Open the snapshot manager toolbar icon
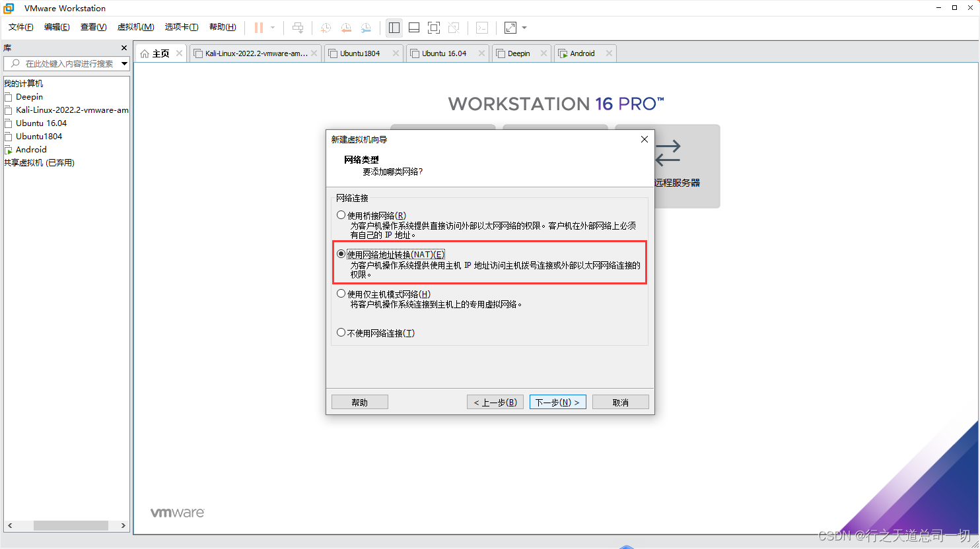The width and height of the screenshot is (980, 549). click(x=366, y=28)
